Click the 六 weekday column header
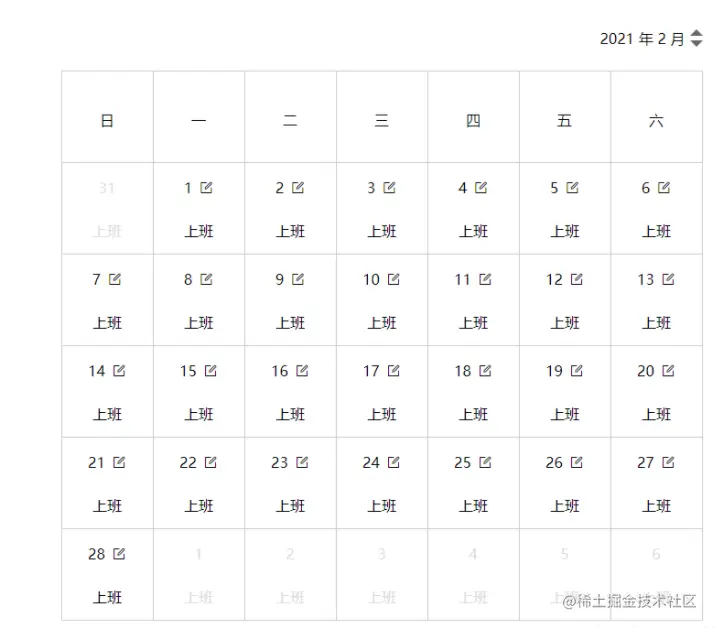 [x=656, y=121]
